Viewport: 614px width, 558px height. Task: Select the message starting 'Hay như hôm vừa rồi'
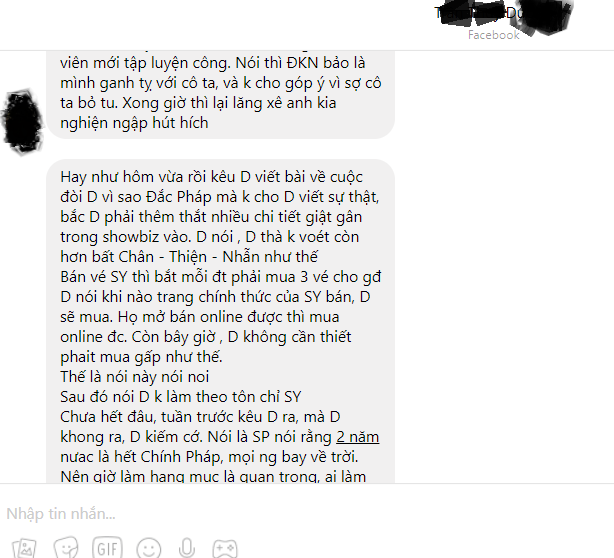[x=220, y=321]
